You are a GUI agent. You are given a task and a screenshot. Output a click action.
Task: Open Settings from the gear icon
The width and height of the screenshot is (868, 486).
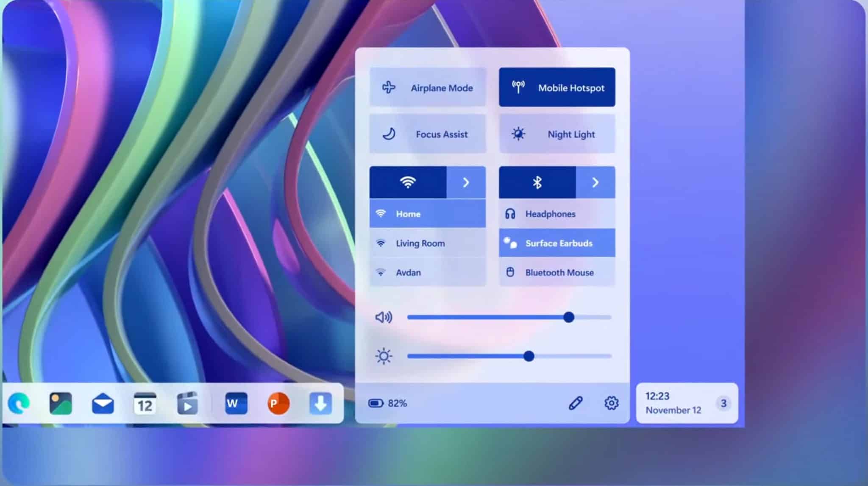point(611,403)
